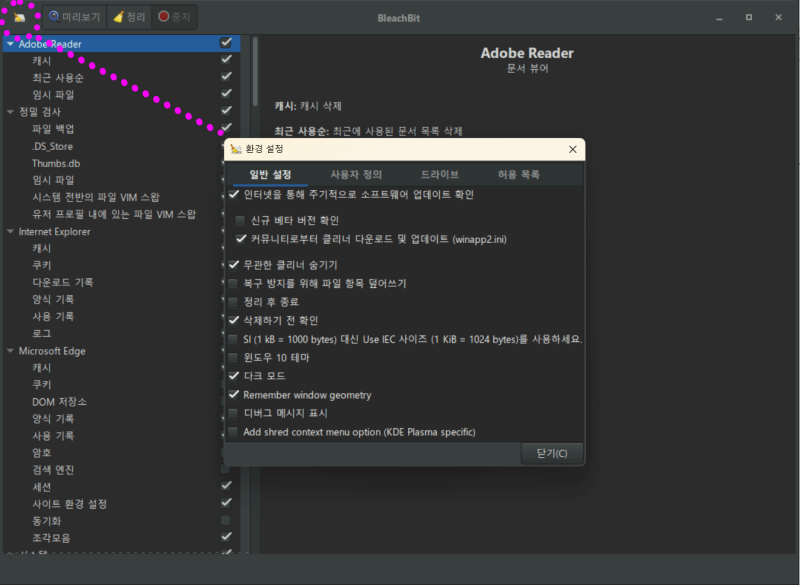Check the 동기화 checkbox
Screen dimensions: 800x585
click(x=226, y=520)
